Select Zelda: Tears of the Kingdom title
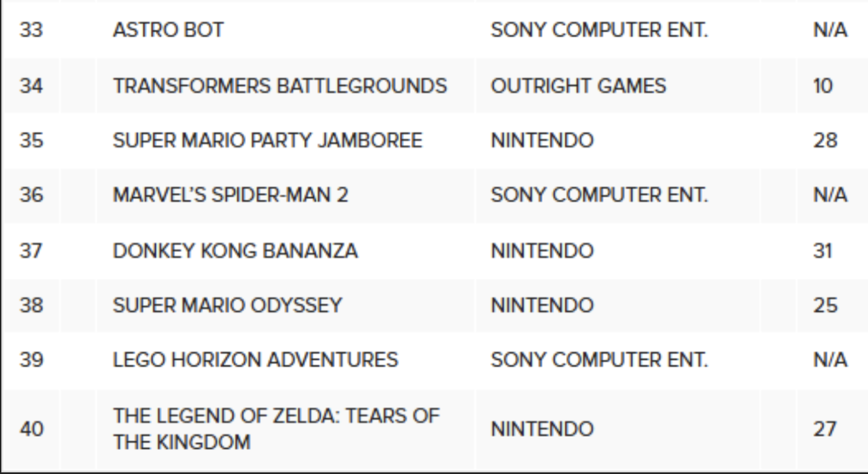868x474 pixels. [277, 429]
